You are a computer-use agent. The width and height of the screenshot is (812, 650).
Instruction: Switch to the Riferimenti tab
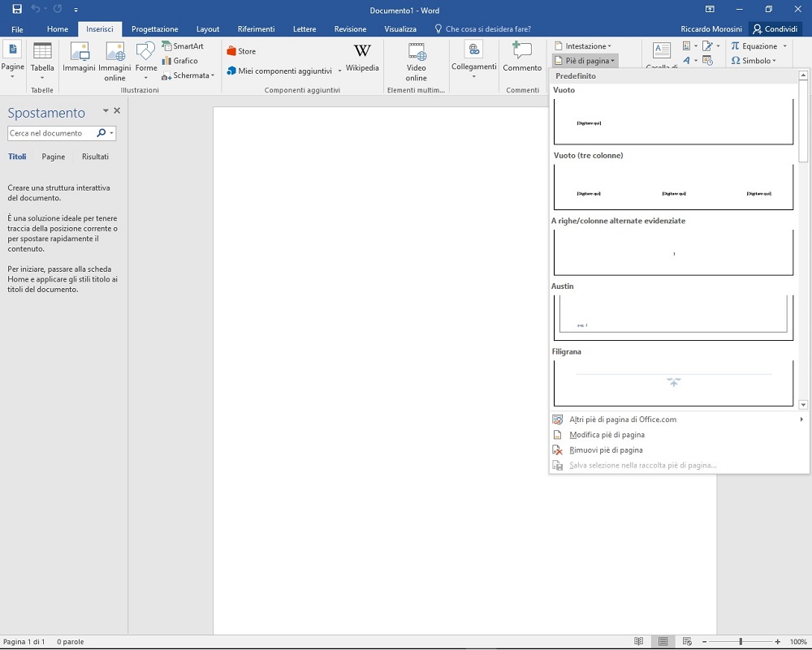256,29
